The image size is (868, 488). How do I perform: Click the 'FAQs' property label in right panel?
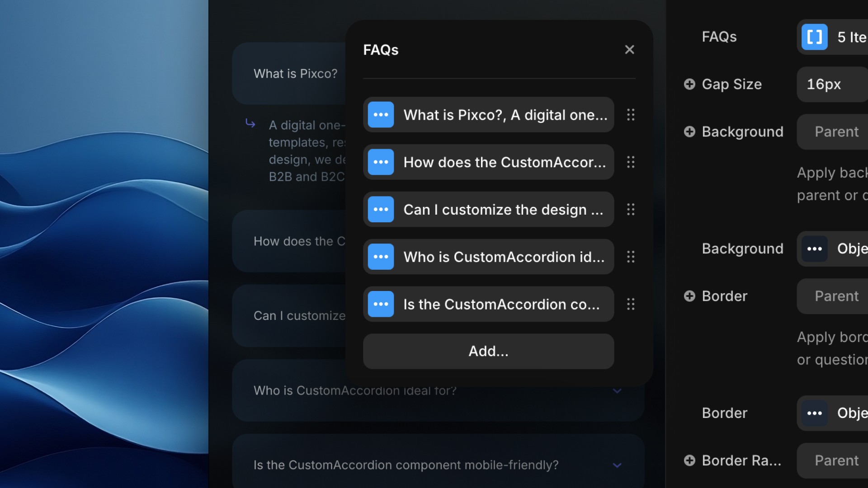pyautogui.click(x=719, y=37)
